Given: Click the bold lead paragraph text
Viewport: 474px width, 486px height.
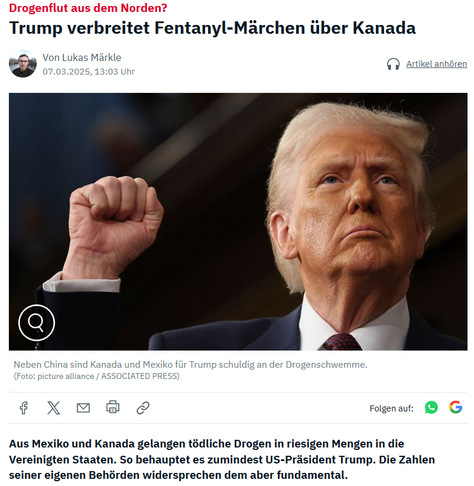Looking at the screenshot, I should [x=222, y=459].
